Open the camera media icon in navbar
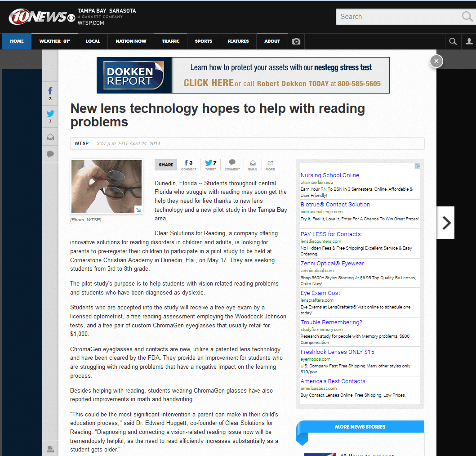The image size is (476, 456). click(296, 41)
